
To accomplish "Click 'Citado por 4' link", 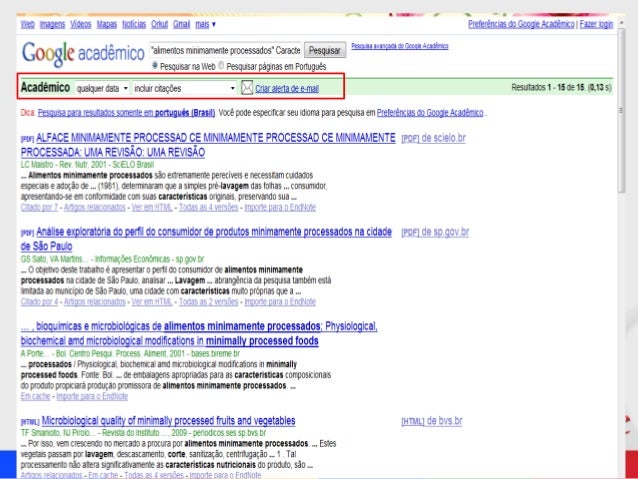I will pyautogui.click(x=39, y=302).
